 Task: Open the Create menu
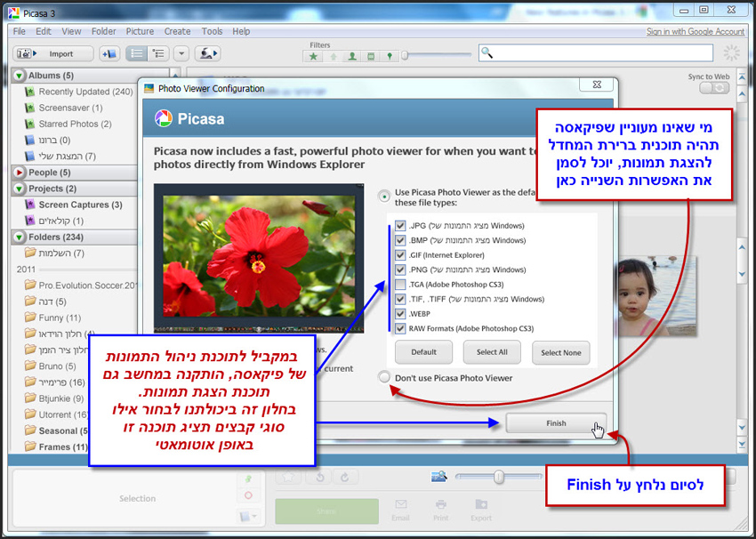tap(177, 31)
